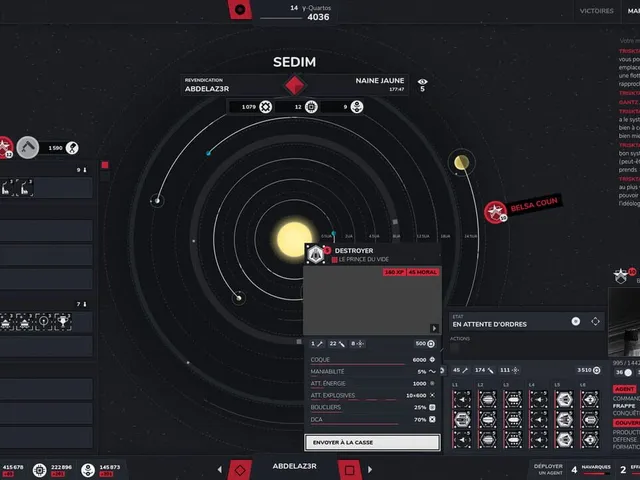Select the first ship in line L1
Viewport: 640px width, 480px height.
(462, 399)
